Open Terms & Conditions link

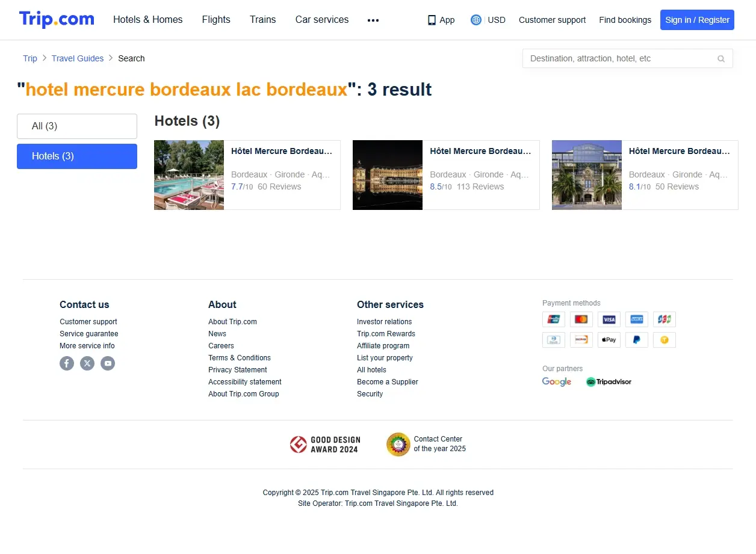click(240, 358)
